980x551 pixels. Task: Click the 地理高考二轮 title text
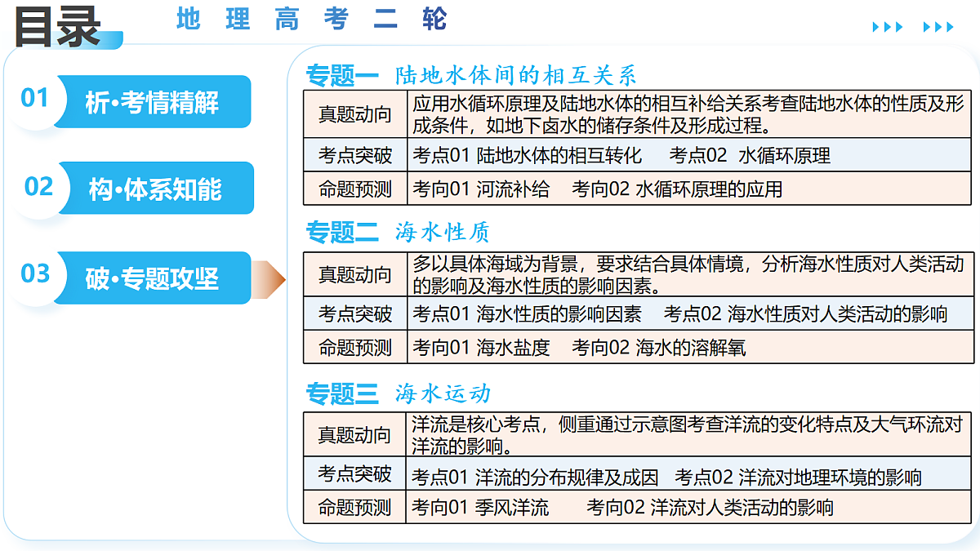point(312,19)
